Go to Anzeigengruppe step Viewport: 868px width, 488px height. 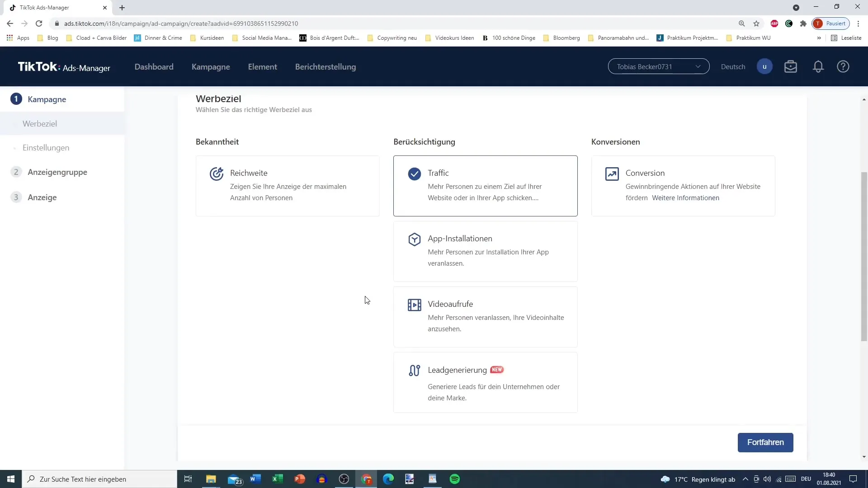click(57, 172)
